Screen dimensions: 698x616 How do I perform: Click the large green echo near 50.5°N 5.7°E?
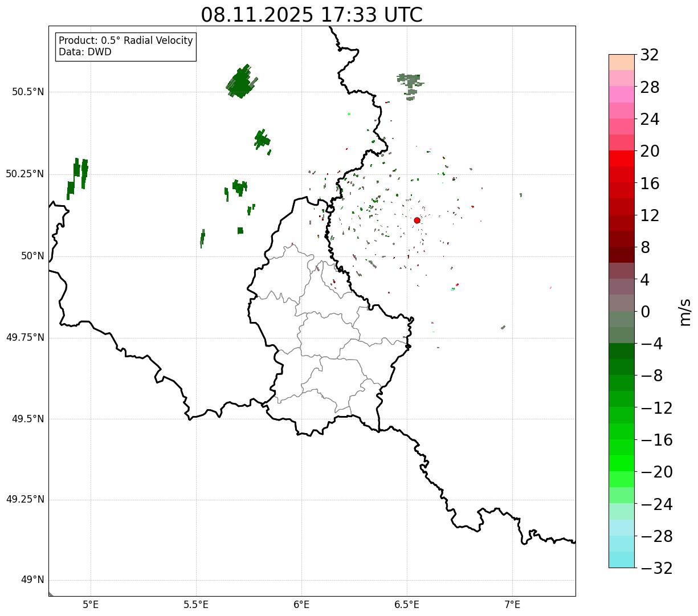240,82
